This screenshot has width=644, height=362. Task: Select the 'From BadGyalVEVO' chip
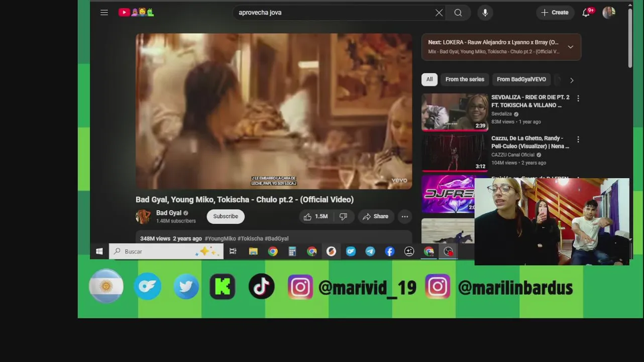coord(521,79)
